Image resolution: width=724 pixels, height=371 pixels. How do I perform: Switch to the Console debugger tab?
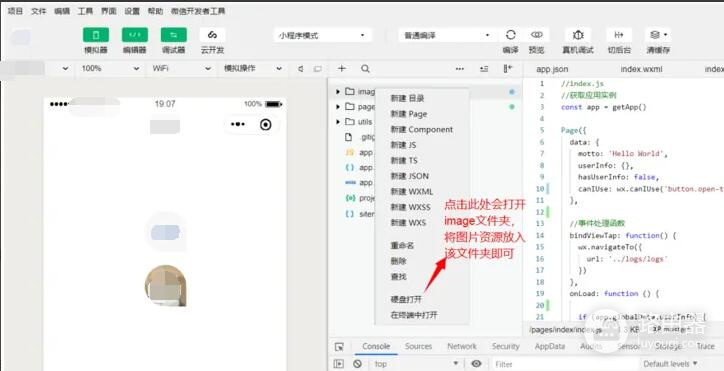click(376, 347)
